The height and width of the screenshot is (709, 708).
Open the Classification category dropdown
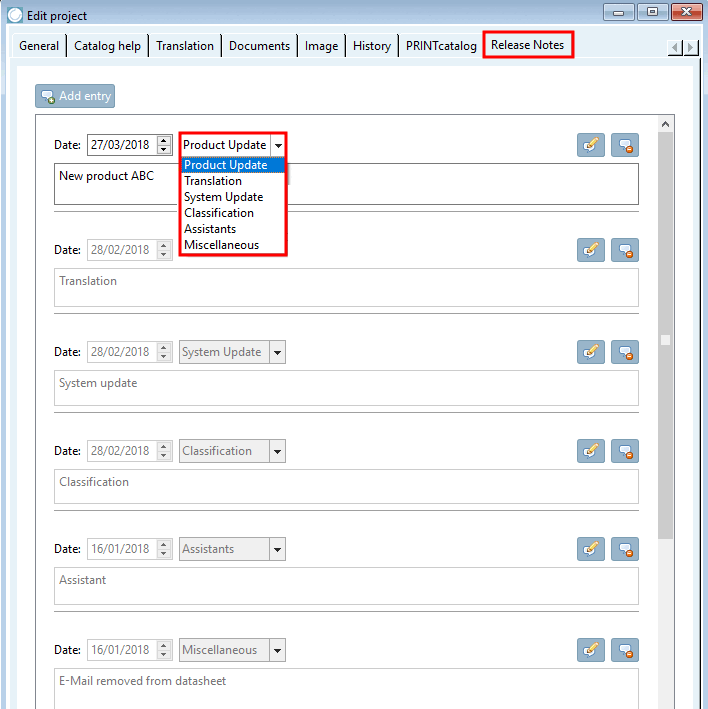coord(278,451)
